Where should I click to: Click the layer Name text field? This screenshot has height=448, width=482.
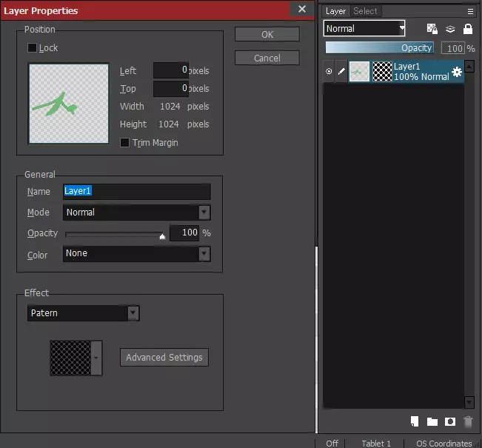click(137, 191)
